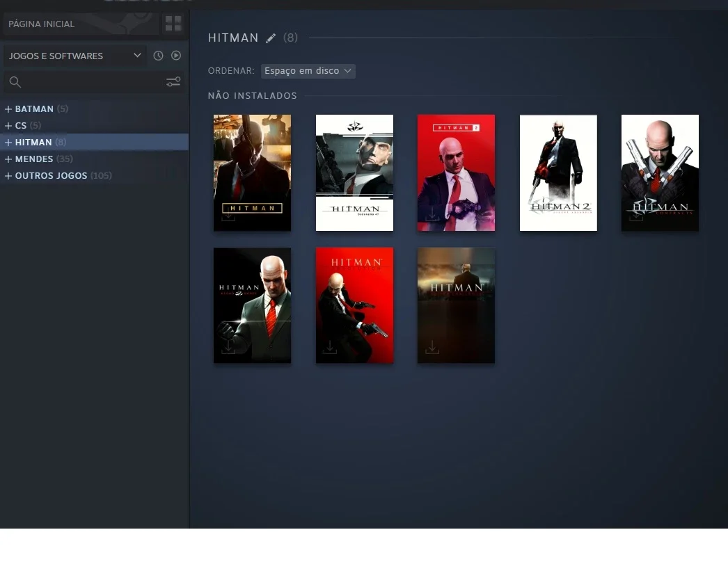Click into the library search field
The height and width of the screenshot is (587, 728).
94,82
